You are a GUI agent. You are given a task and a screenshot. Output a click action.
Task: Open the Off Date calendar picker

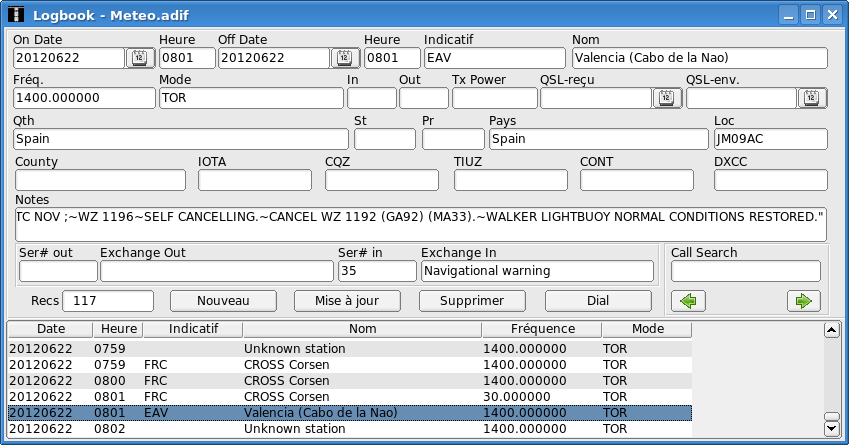[345, 57]
